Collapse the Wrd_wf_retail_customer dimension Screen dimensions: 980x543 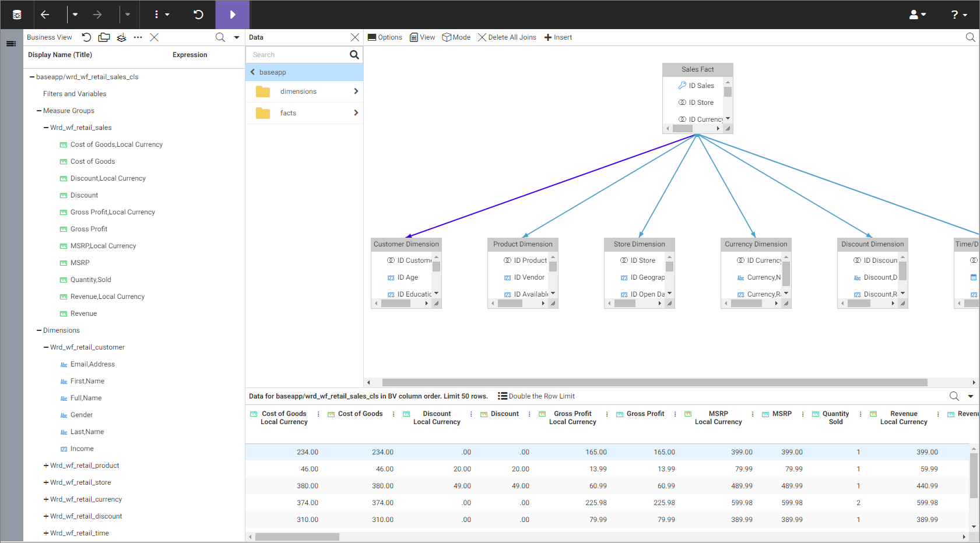[46, 347]
